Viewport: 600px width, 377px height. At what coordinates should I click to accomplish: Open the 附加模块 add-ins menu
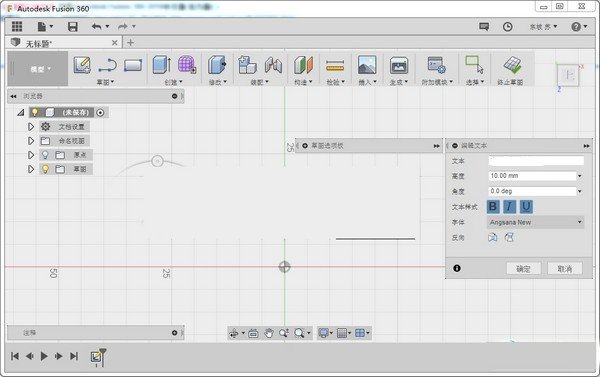[437, 82]
